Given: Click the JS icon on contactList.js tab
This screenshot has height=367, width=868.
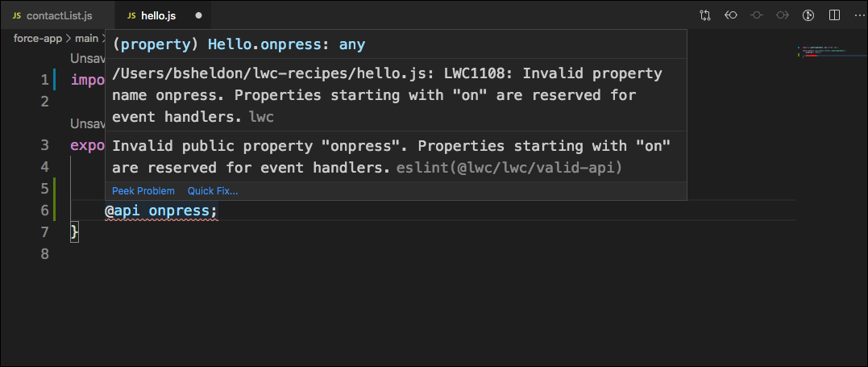Looking at the screenshot, I should (17, 15).
